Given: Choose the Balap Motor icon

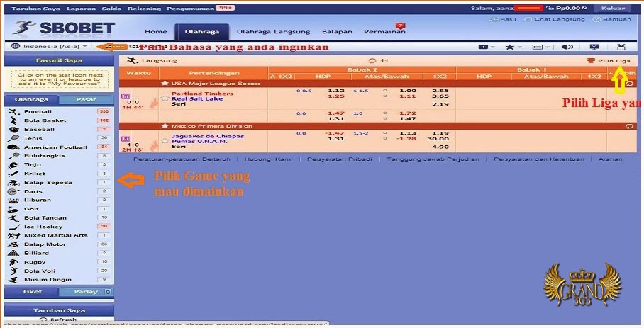Looking at the screenshot, I should 13,244.
